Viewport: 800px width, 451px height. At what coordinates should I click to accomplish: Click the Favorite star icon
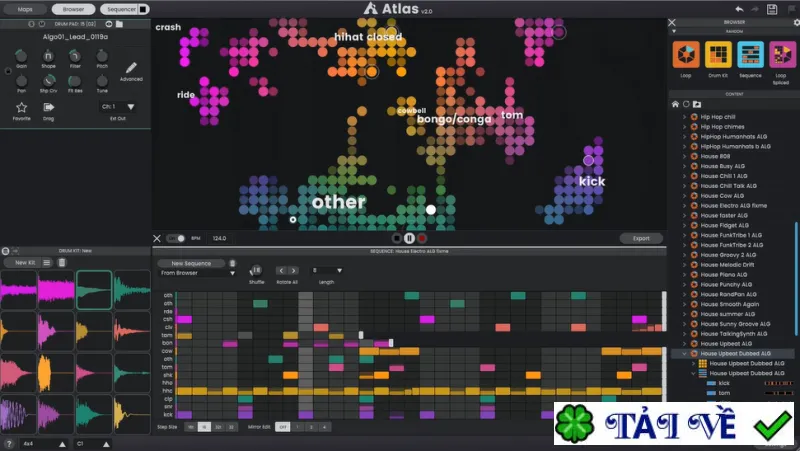[21, 107]
